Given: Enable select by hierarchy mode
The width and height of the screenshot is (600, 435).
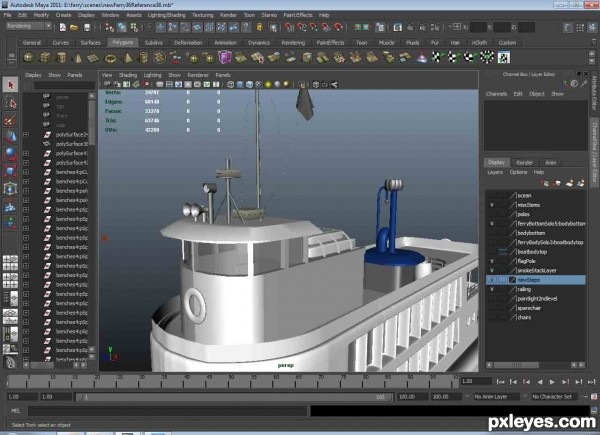Looking at the screenshot, I should click(x=110, y=27).
